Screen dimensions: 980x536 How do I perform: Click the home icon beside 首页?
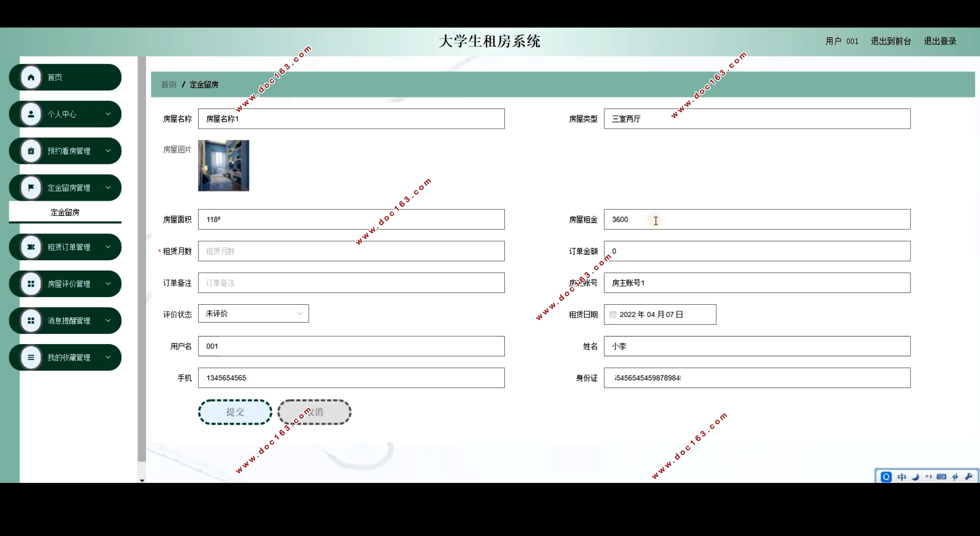[31, 78]
